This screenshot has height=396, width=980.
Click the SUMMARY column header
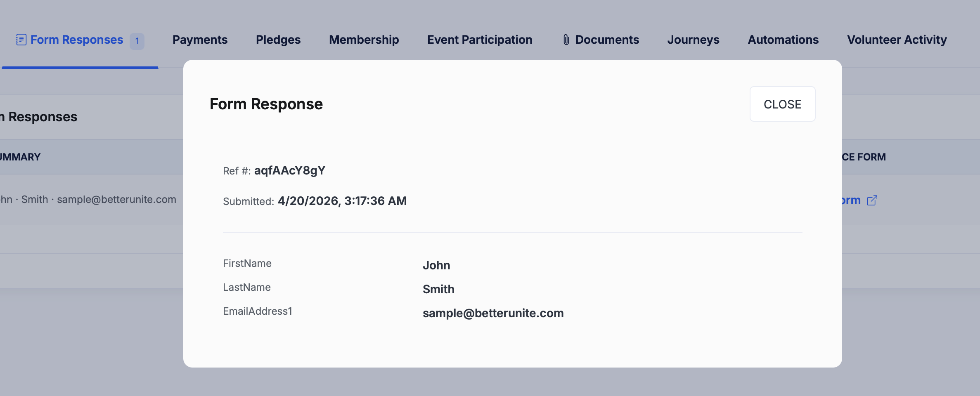coord(20,157)
